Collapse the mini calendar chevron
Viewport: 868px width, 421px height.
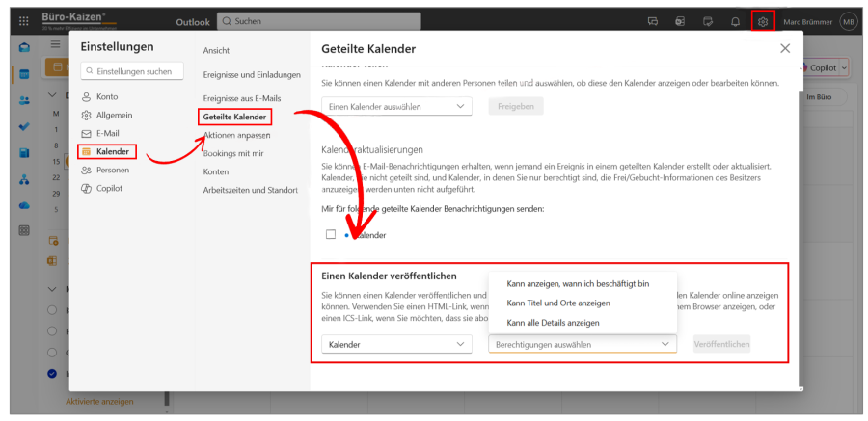coord(53,95)
